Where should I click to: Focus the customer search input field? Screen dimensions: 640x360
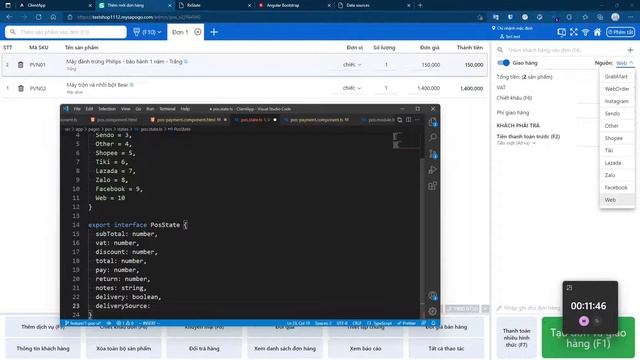(x=561, y=50)
